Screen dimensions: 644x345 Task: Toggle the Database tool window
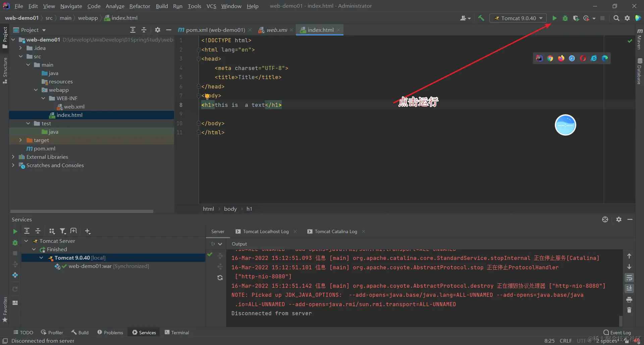[640, 71]
